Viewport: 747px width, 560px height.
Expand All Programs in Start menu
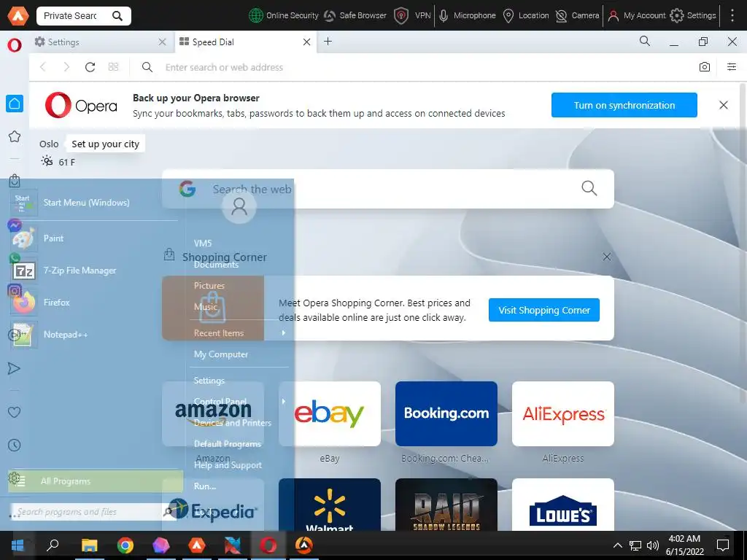(96, 481)
